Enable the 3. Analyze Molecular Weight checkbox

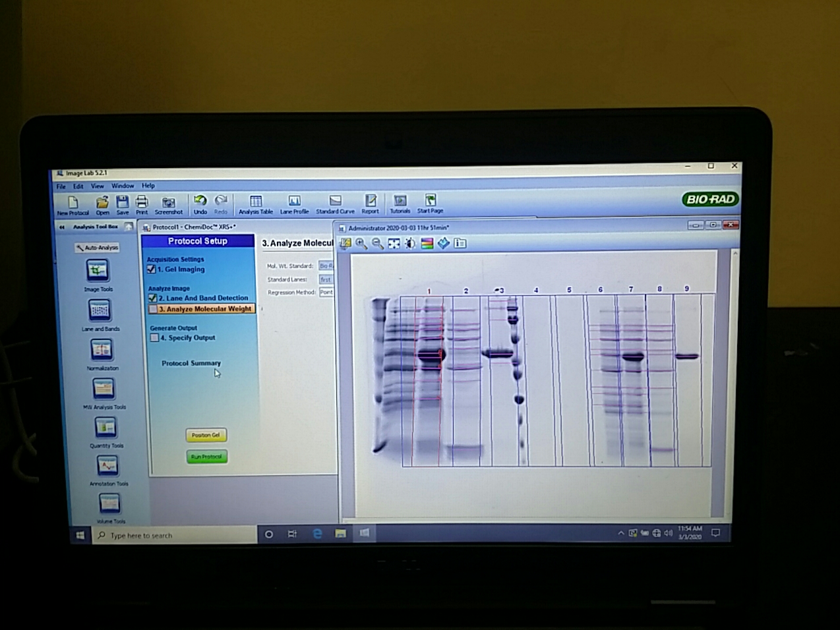153,309
